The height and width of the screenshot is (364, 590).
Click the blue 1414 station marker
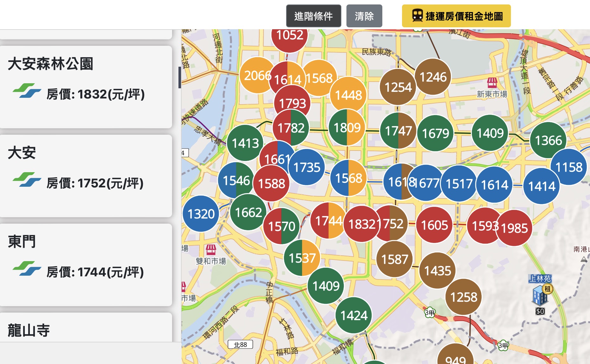point(542,186)
